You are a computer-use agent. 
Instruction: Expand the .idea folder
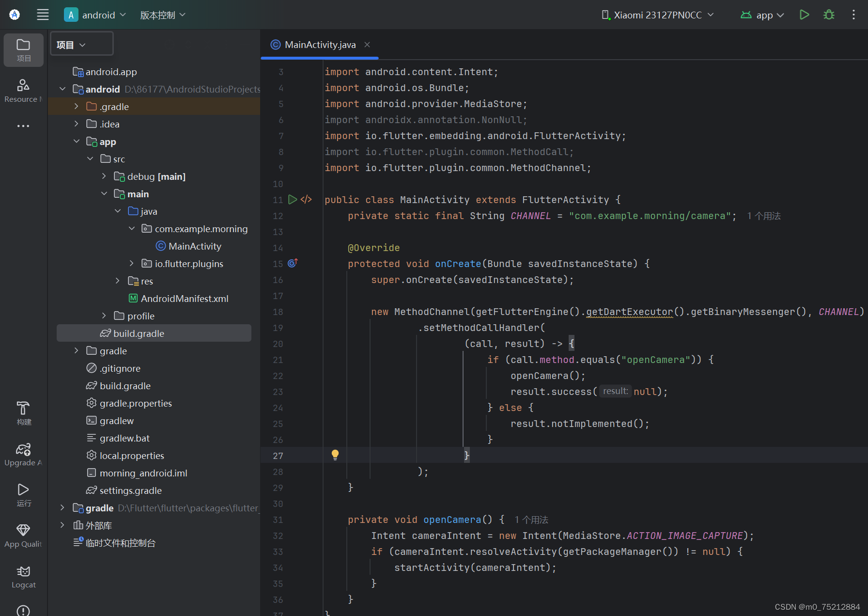(76, 124)
